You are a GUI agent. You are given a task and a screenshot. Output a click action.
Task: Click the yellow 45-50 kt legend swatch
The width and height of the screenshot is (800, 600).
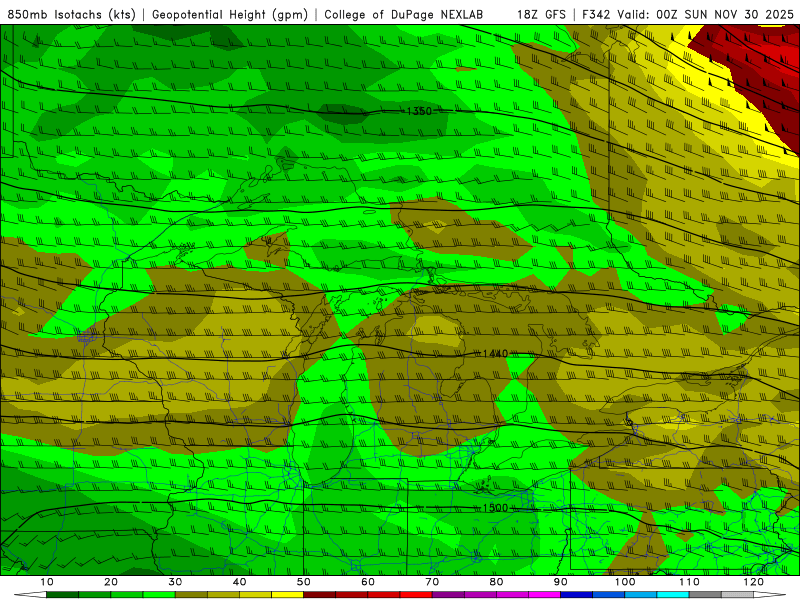(x=287, y=595)
